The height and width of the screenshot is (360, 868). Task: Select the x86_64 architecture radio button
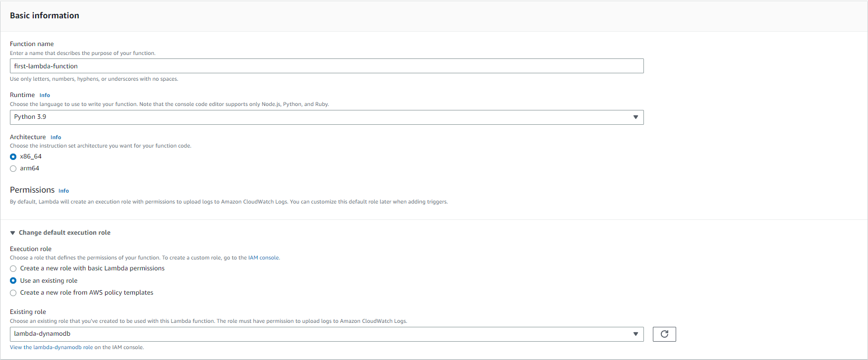pyautogui.click(x=13, y=156)
